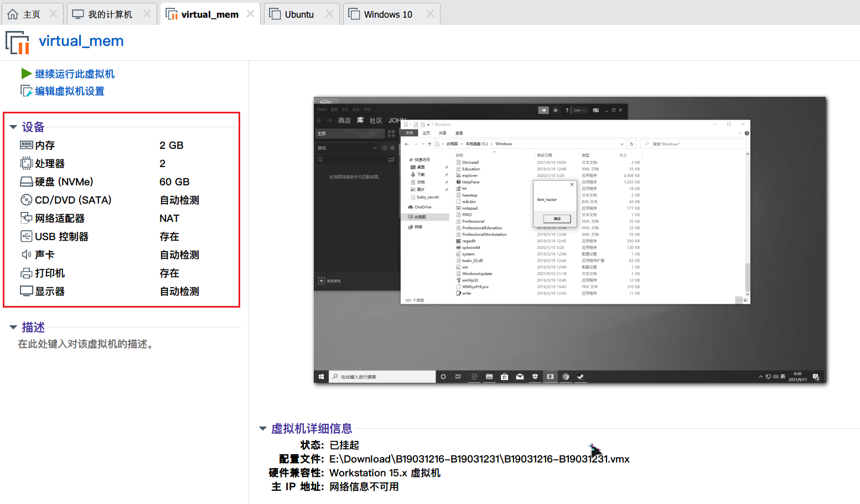This screenshot has height=504, width=860.
Task: Click the home icon on 主页 tab
Action: click(13, 14)
